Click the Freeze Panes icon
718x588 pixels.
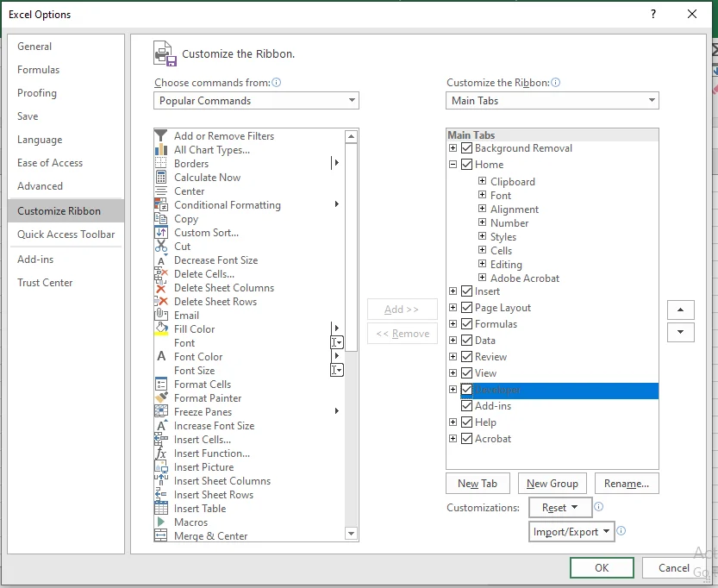point(160,411)
